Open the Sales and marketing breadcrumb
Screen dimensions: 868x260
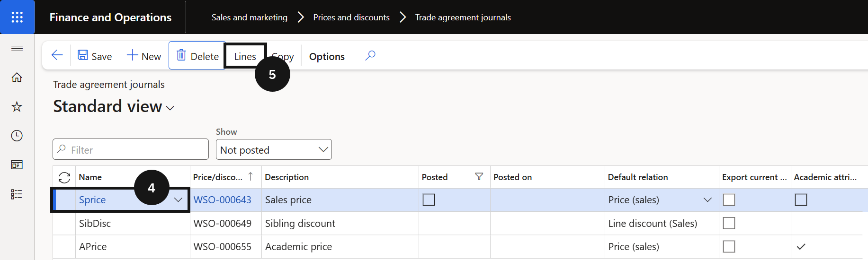250,17
